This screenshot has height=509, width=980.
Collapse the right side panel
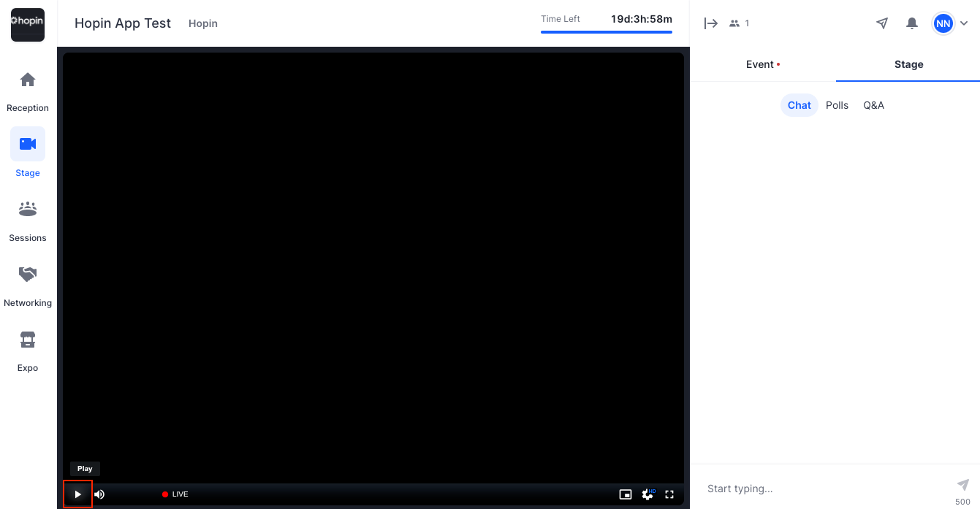[711, 23]
